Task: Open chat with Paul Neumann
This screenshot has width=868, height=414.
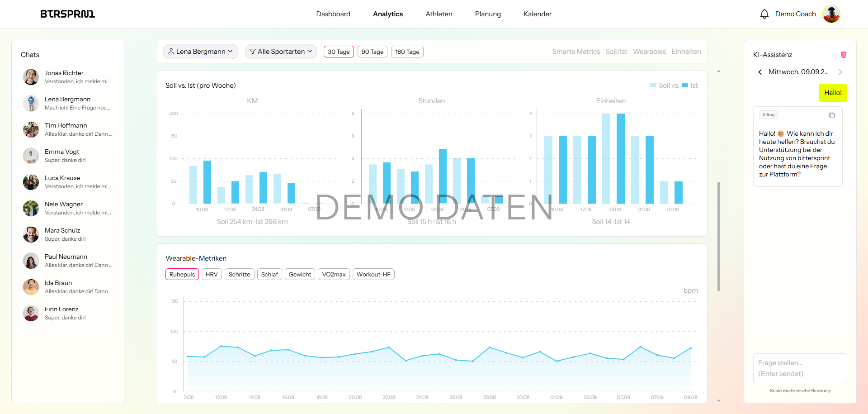Action: (x=68, y=261)
